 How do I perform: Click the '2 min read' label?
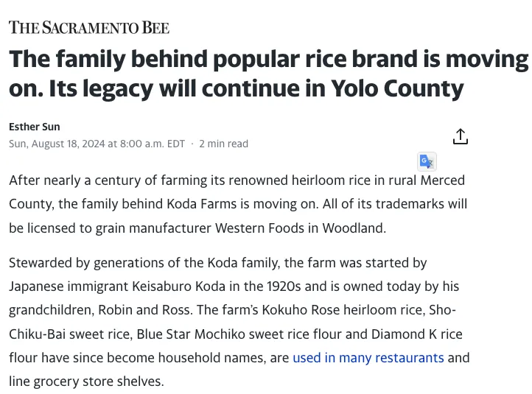tap(223, 144)
